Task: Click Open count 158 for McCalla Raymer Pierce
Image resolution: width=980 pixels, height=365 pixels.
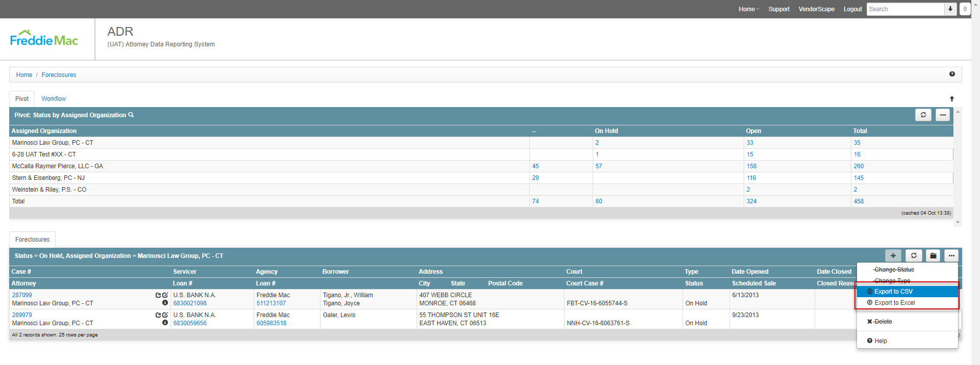Action: (x=751, y=166)
